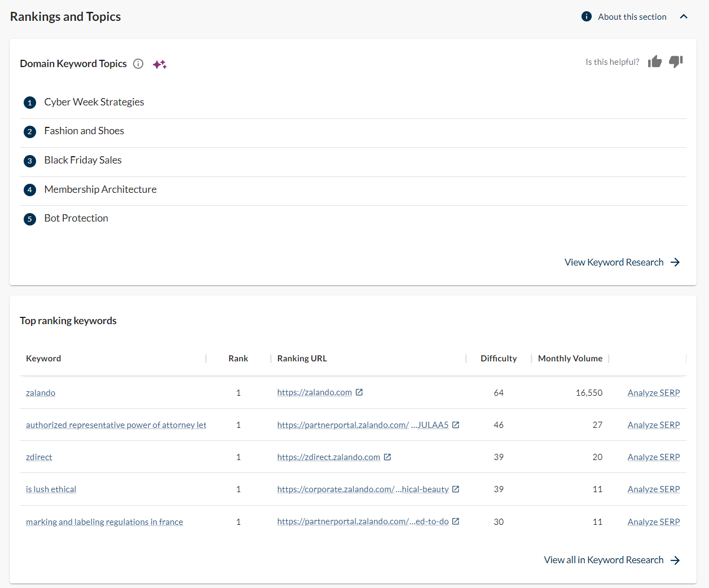The height and width of the screenshot is (588, 709).
Task: Click external link icon beside https://zalando.com
Action: pos(359,392)
